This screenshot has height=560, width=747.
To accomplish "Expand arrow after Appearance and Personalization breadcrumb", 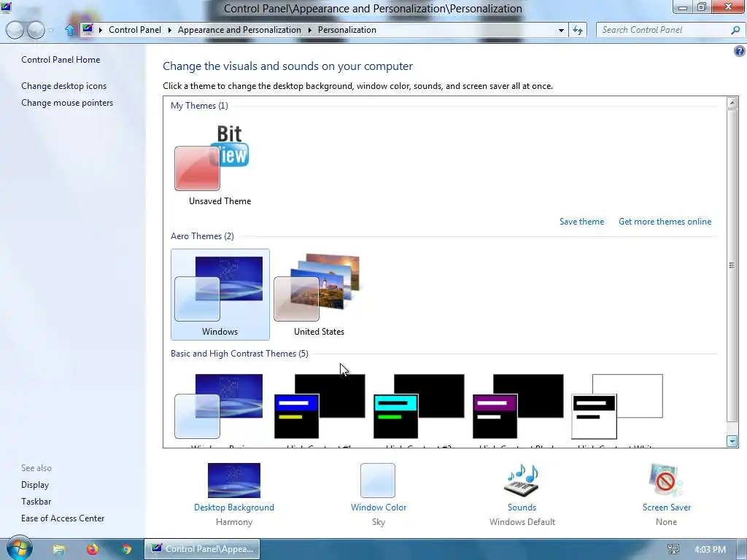I will click(309, 30).
